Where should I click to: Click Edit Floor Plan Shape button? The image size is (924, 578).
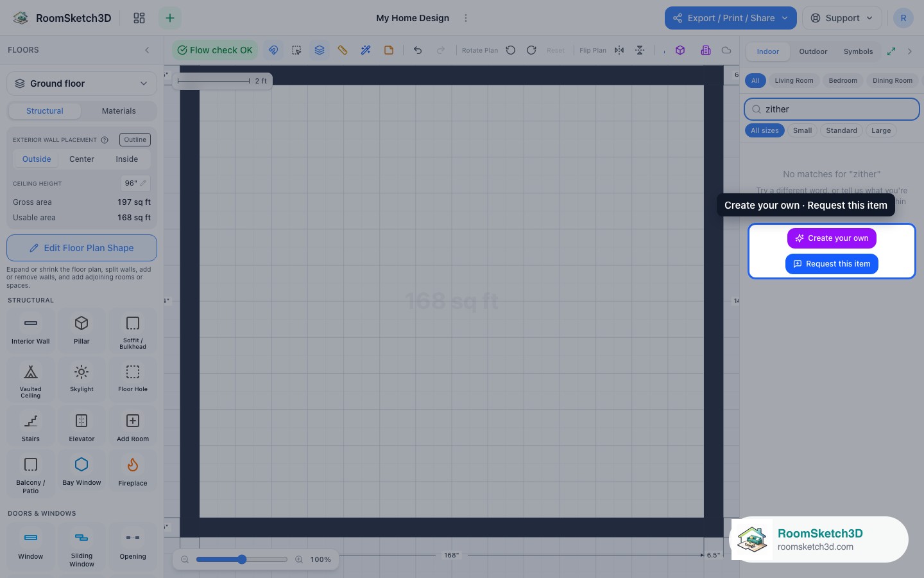tap(81, 248)
